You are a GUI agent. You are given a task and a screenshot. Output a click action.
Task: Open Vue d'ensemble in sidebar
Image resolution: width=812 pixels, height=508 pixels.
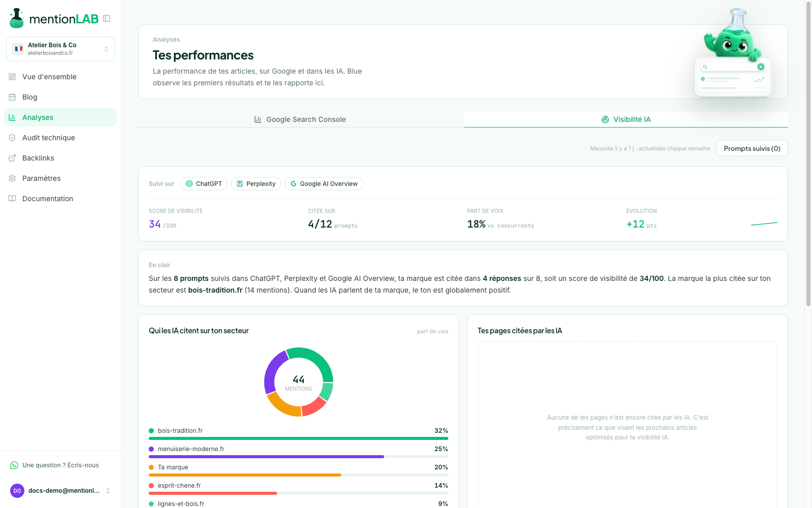point(60,77)
